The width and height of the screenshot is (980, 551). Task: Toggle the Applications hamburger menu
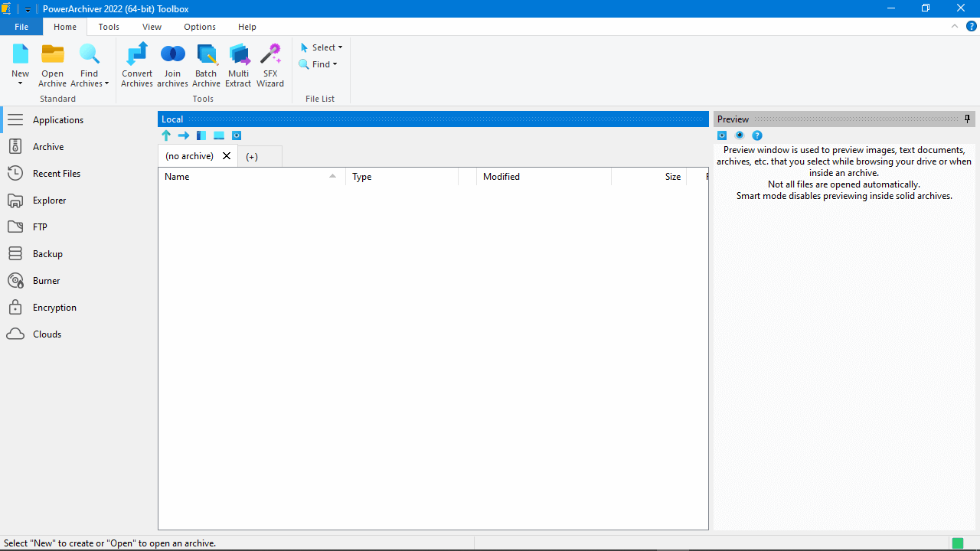click(x=15, y=120)
